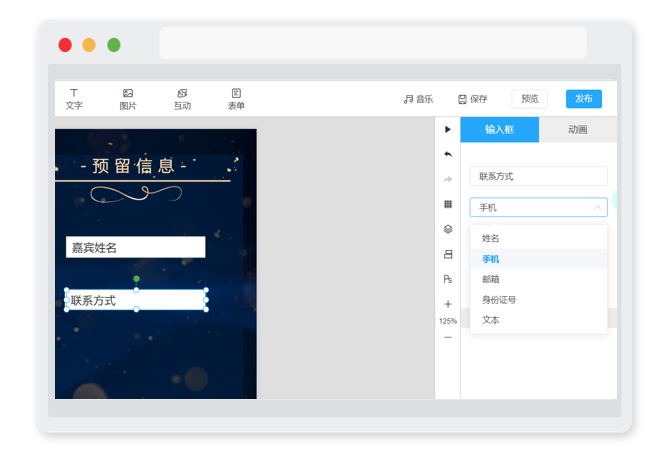Open the layers panel icon
Screen dimensions: 660x453
pos(448,229)
